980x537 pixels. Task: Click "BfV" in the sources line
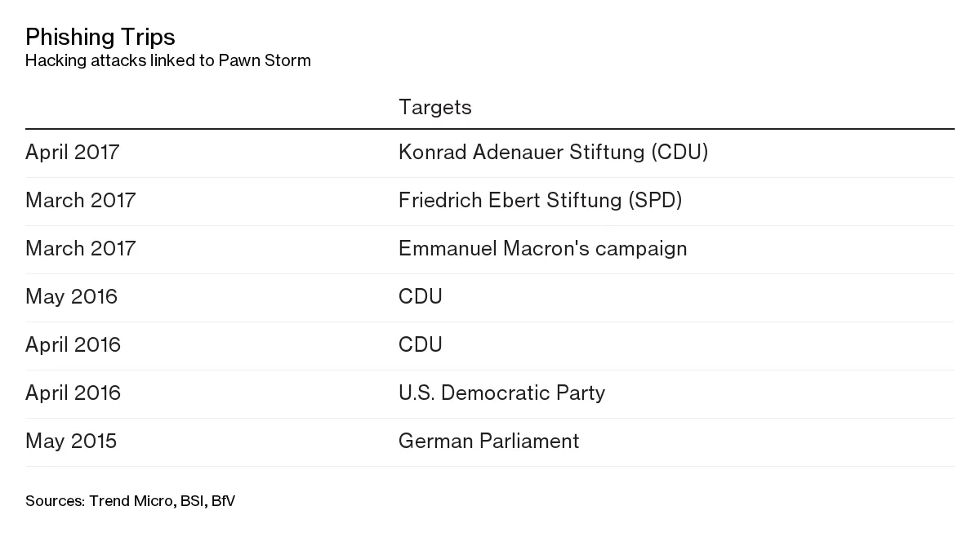coord(223,501)
